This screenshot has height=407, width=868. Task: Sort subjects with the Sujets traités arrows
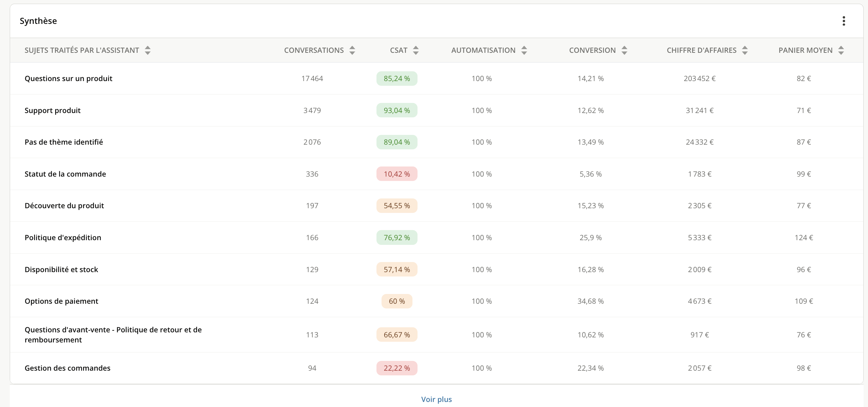147,50
